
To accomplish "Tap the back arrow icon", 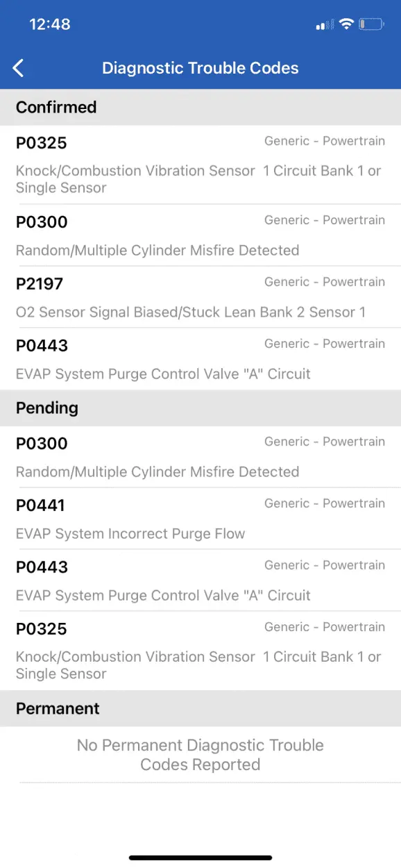I will (x=19, y=68).
